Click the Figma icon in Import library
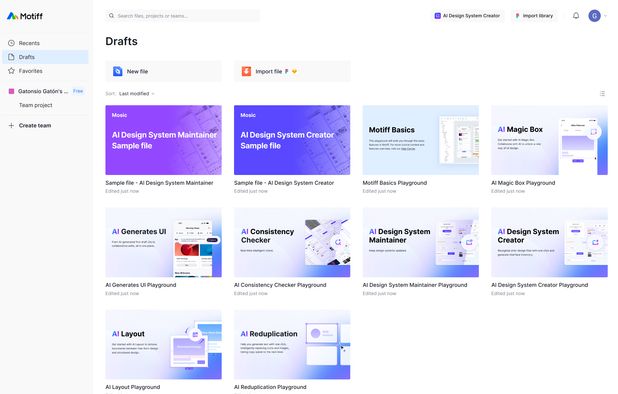Image resolution: width=618 pixels, height=394 pixels. [x=517, y=16]
